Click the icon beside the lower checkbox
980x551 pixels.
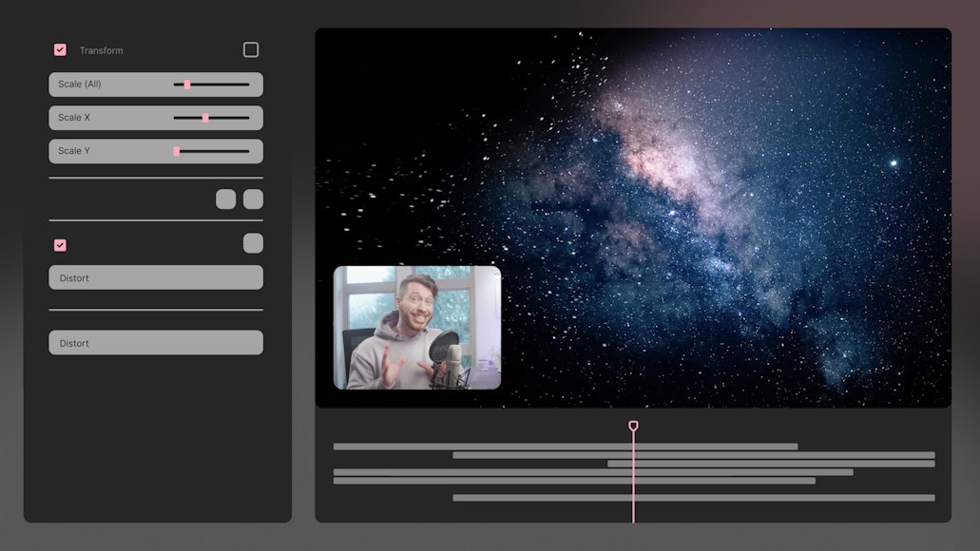[x=252, y=243]
